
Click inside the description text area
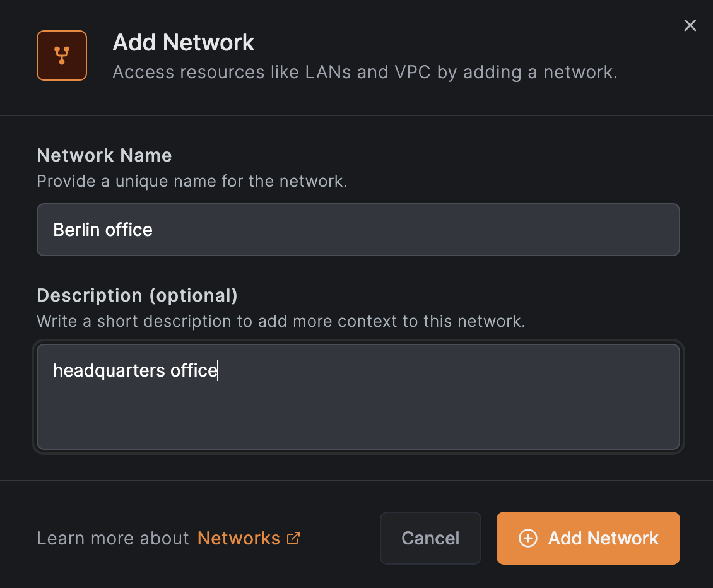coord(358,397)
